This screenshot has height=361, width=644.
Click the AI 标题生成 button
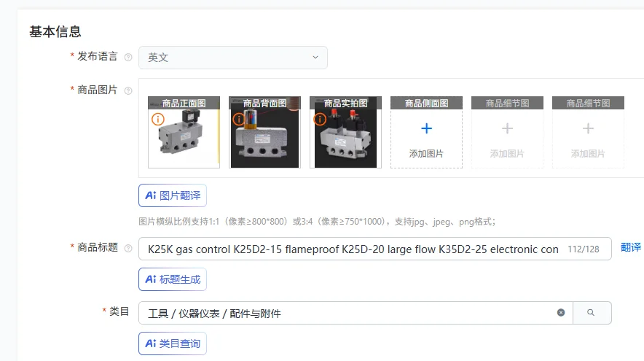tap(173, 279)
